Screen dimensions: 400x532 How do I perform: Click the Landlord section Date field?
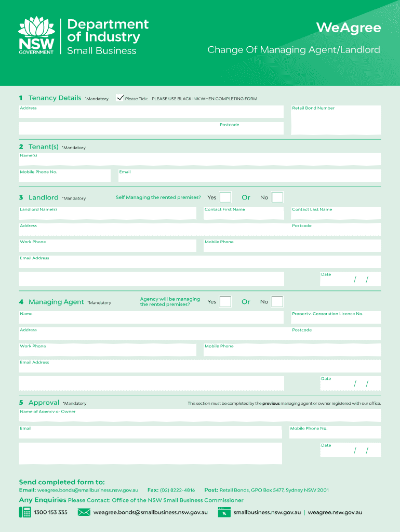351,279
